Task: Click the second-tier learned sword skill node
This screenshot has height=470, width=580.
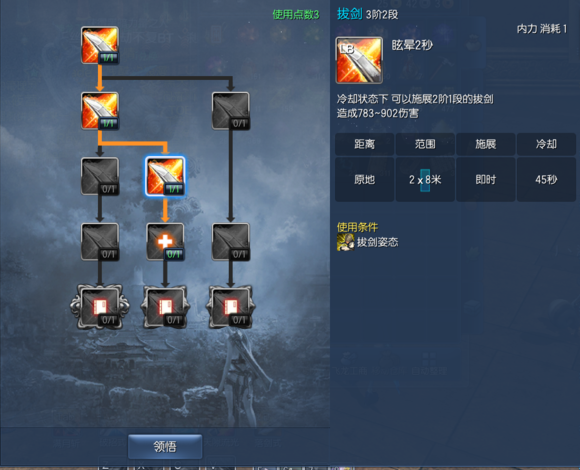Action: pyautogui.click(x=100, y=111)
